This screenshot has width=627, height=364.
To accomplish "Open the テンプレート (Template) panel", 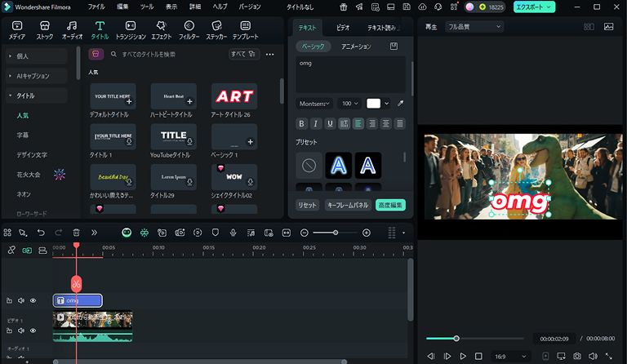I will pos(245,30).
